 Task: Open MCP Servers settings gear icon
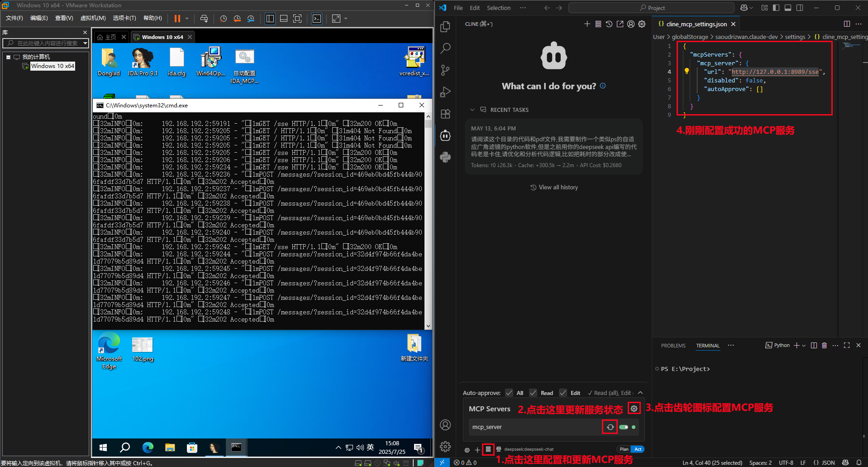coord(634,409)
